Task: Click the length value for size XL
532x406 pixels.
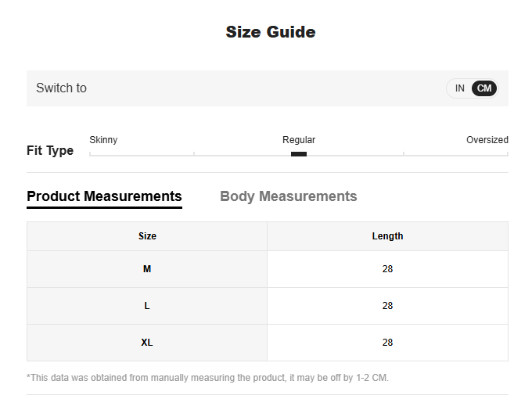Action: [387, 343]
